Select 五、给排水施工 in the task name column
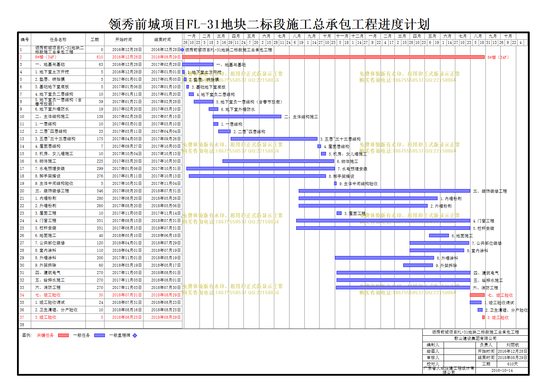546x392 pixels. 50,280
